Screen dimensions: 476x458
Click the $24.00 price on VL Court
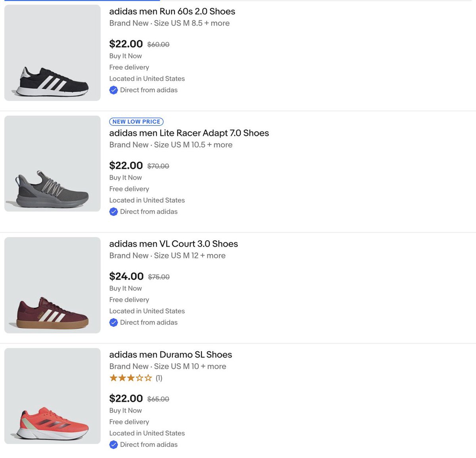pyautogui.click(x=127, y=276)
